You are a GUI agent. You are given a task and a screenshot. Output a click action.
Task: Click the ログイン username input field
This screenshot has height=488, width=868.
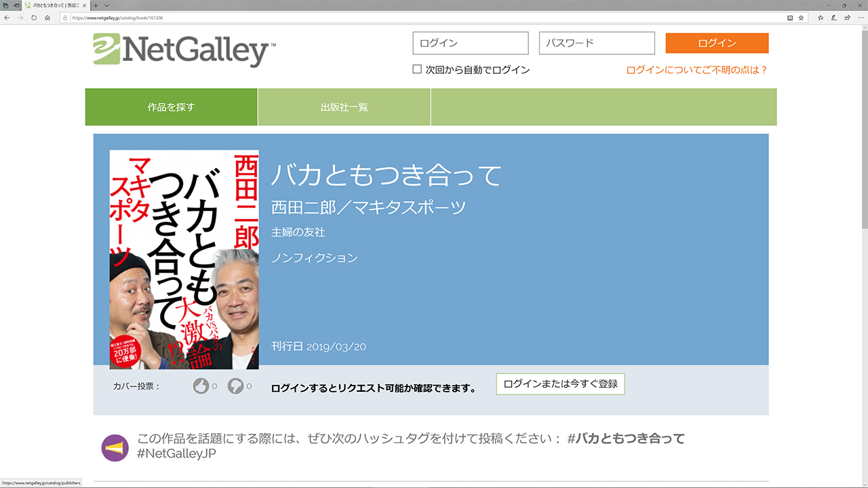point(471,43)
